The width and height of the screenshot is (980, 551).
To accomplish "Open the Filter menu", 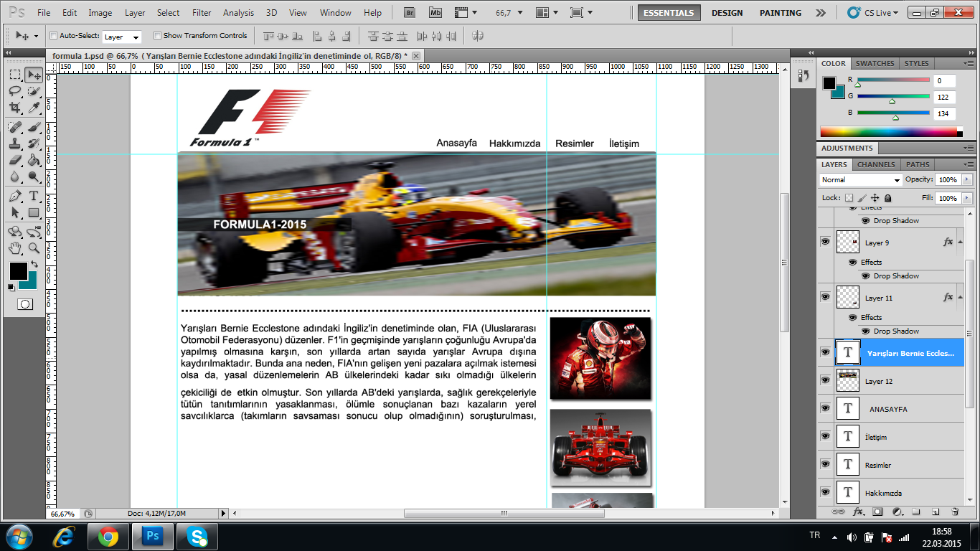I will click(x=202, y=12).
